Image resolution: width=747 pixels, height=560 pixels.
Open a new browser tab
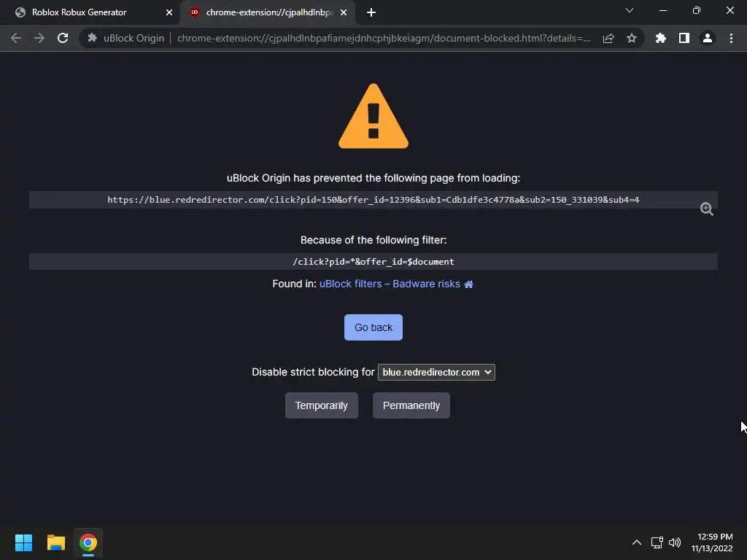[371, 12]
